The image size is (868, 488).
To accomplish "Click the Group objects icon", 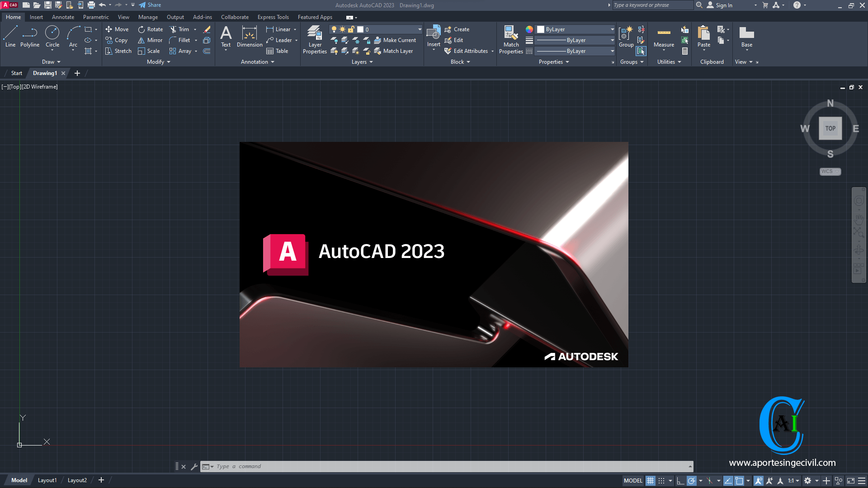I will click(x=626, y=37).
